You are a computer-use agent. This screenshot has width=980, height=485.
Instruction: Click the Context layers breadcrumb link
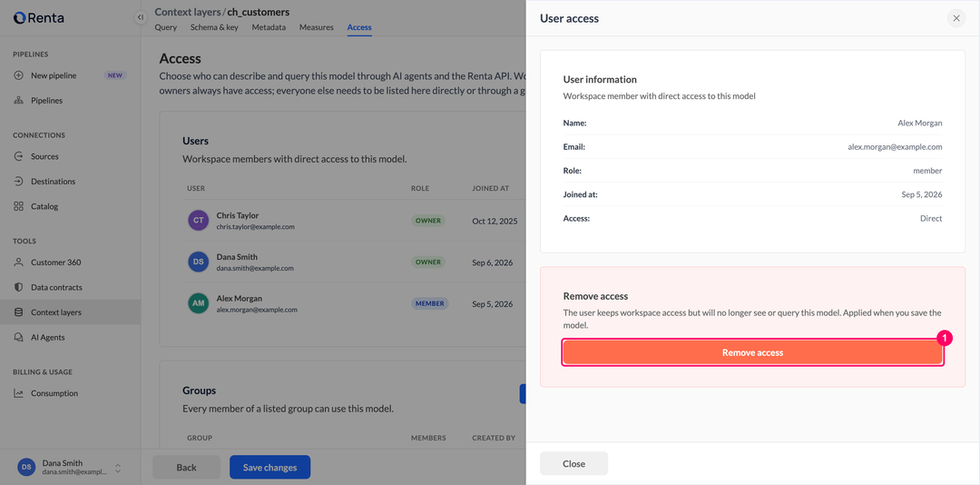187,12
